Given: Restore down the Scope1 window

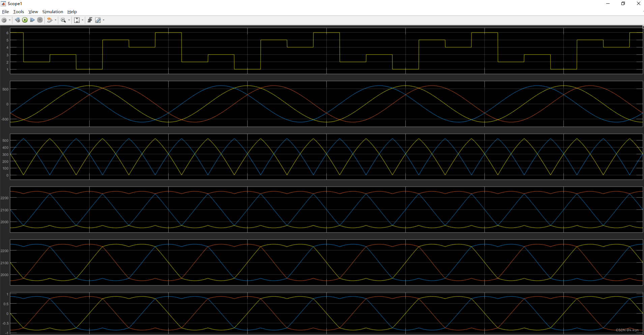Looking at the screenshot, I should (x=623, y=3).
